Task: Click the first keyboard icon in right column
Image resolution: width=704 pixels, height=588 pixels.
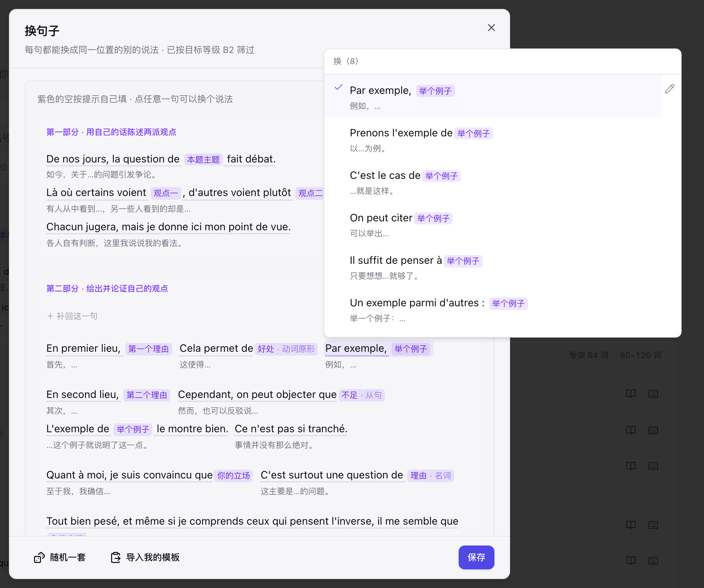Action: click(x=653, y=394)
